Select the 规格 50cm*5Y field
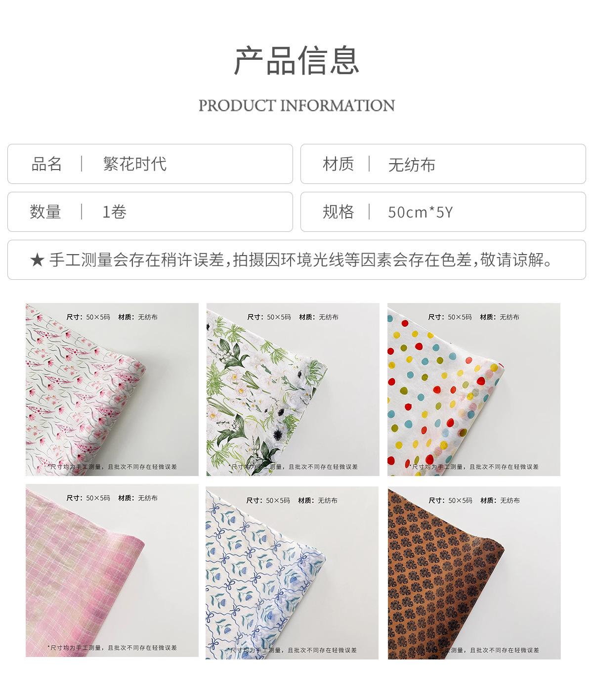The height and width of the screenshot is (700, 593). [x=443, y=212]
